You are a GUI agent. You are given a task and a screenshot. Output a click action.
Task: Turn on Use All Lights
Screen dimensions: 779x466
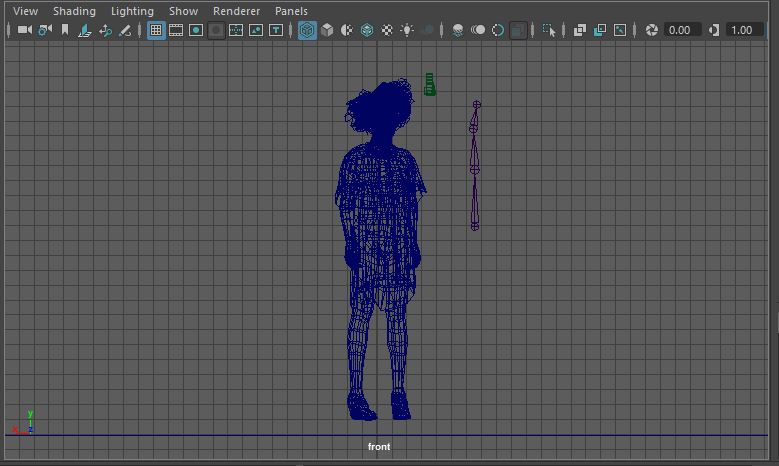coord(407,30)
